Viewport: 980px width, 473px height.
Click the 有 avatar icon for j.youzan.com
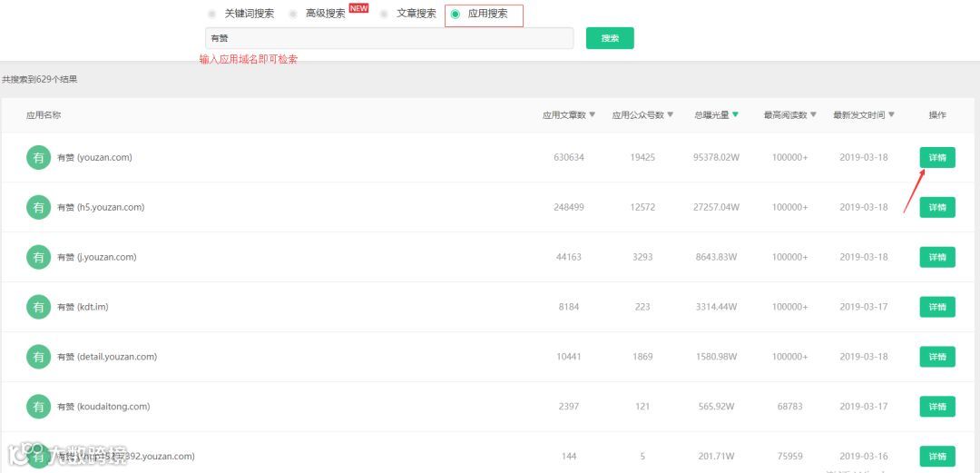click(x=39, y=257)
